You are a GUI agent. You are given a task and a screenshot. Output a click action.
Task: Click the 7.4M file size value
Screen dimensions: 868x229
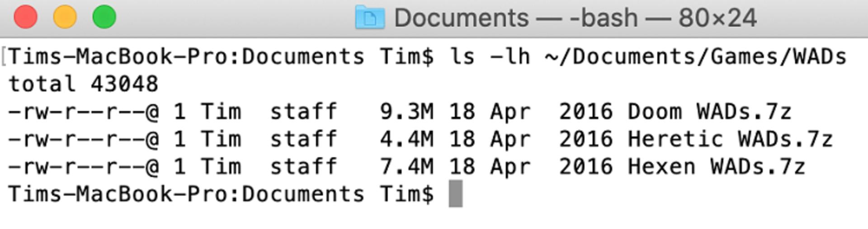pyautogui.click(x=407, y=166)
